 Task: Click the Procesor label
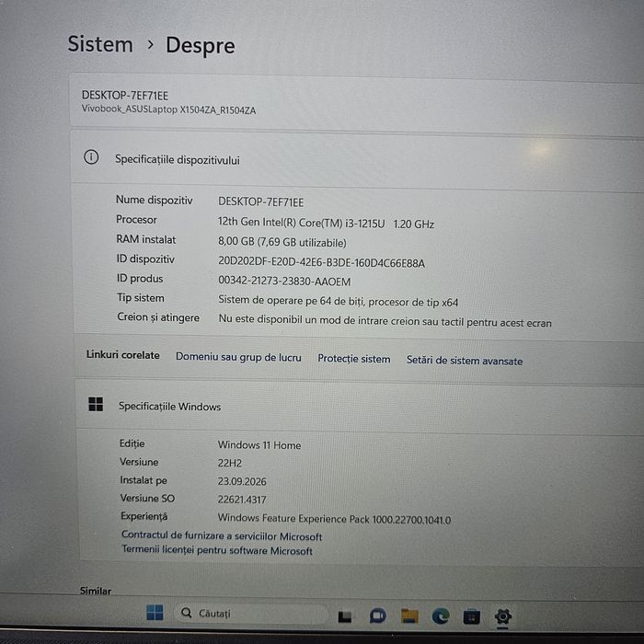point(136,219)
